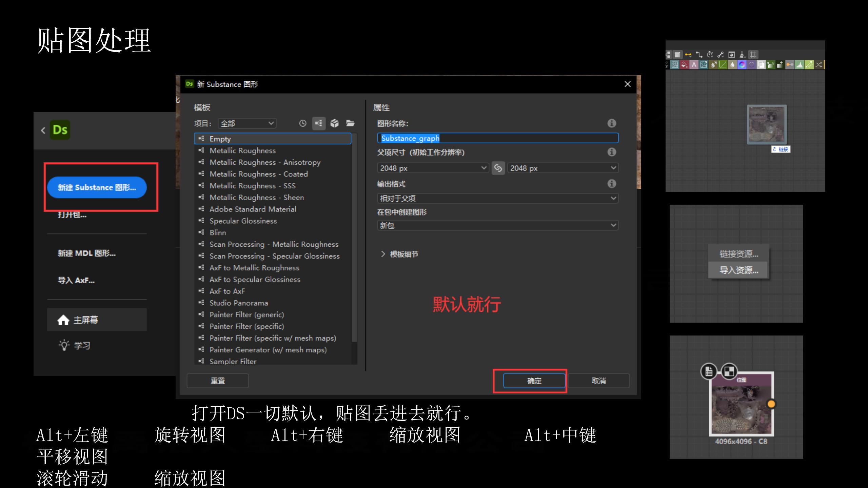The height and width of the screenshot is (488, 868).
Task: Open the stopwatch timing options icon
Action: point(710,55)
